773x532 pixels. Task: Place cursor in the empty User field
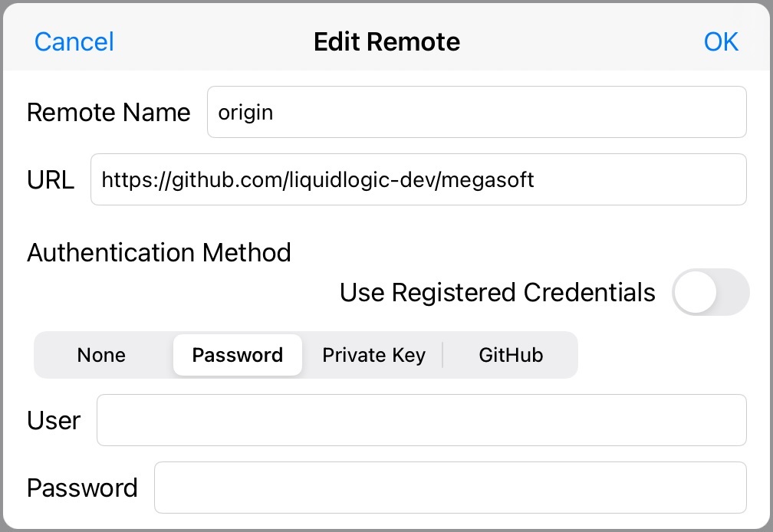pyautogui.click(x=420, y=420)
